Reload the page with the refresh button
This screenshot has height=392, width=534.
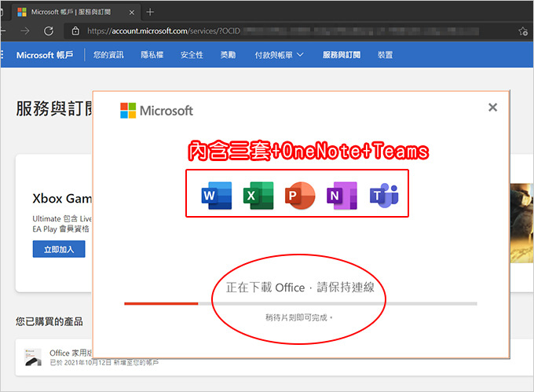[x=49, y=31]
